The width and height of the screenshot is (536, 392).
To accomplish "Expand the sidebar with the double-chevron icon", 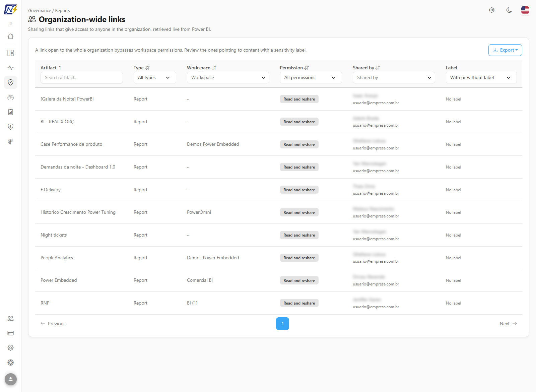I will tap(11, 23).
